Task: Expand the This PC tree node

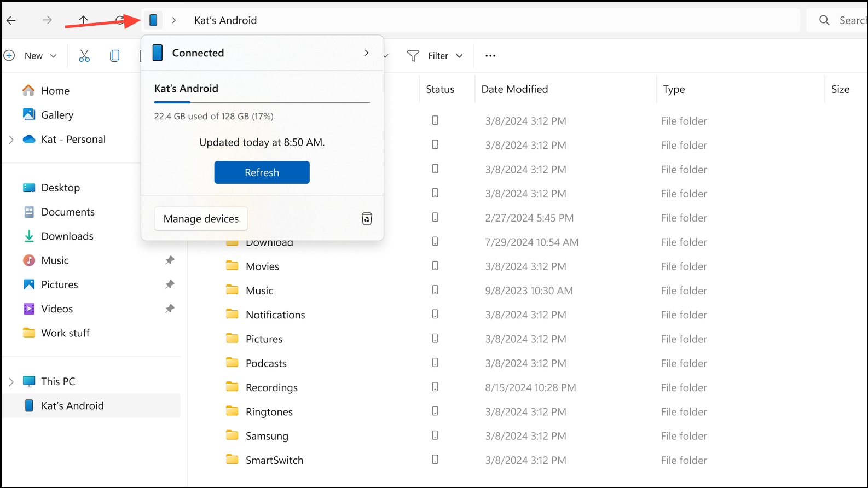Action: 11,382
